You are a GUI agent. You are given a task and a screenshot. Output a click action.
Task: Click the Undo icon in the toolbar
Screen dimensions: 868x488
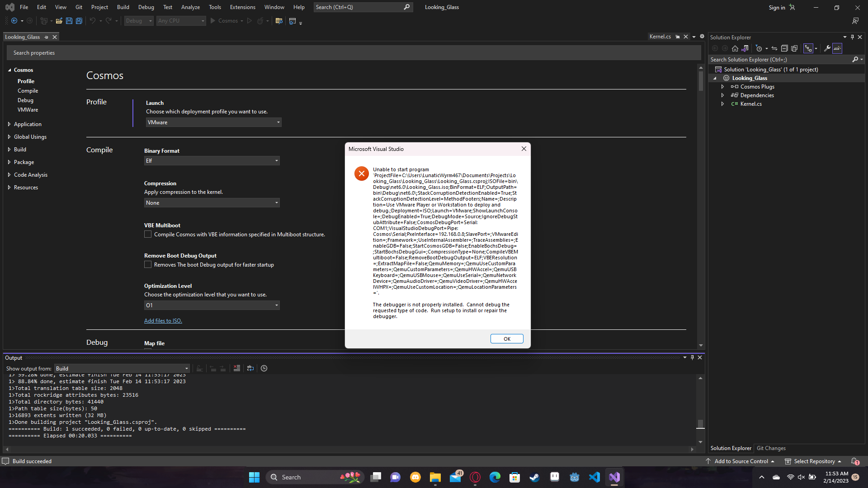pyautogui.click(x=92, y=21)
